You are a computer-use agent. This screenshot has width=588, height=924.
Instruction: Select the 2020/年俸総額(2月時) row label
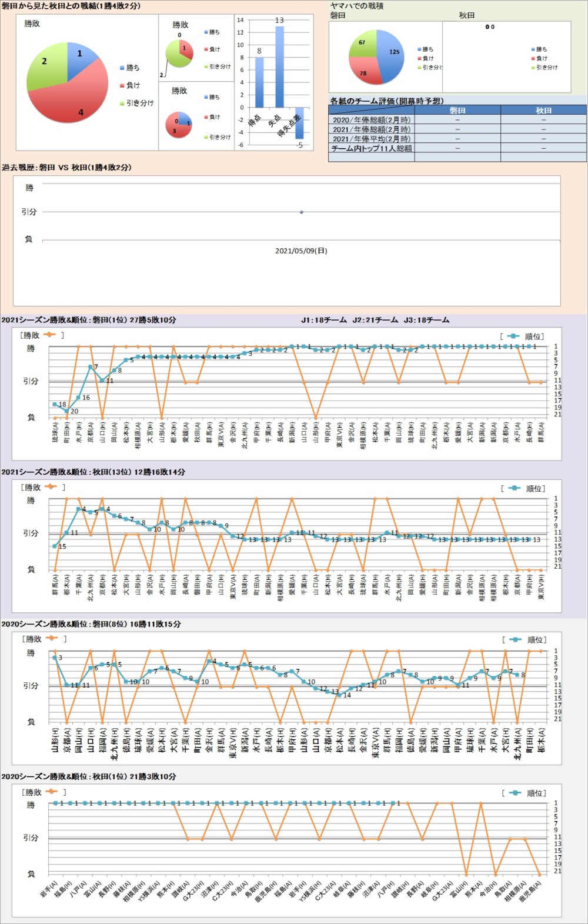tap(371, 120)
